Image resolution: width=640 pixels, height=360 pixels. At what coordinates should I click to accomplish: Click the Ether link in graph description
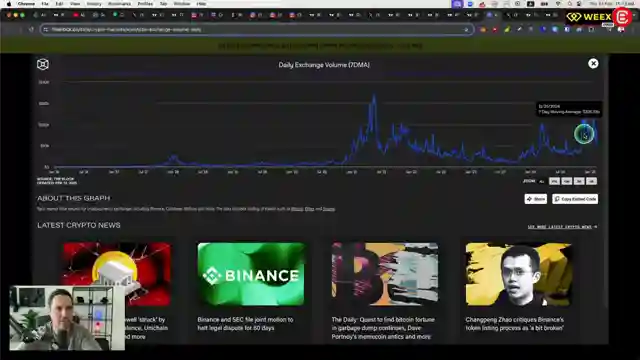point(309,209)
